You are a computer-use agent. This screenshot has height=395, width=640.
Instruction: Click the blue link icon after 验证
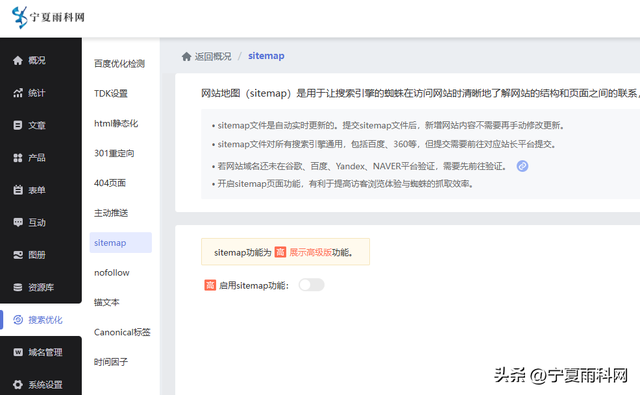522,166
